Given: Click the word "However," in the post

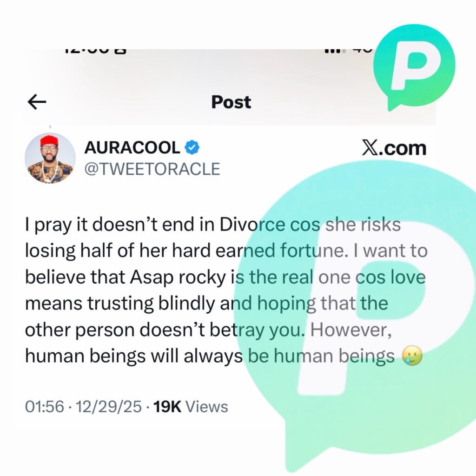Looking at the screenshot, I should (351, 330).
